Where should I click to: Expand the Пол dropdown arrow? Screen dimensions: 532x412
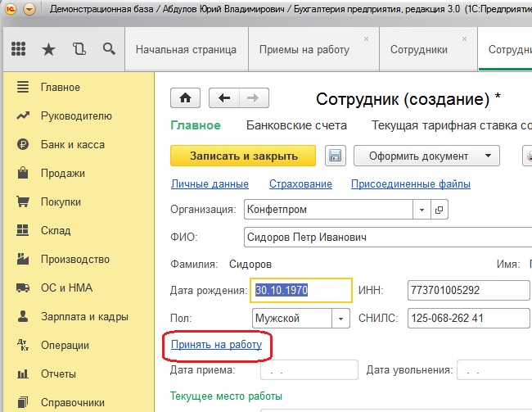point(340,318)
